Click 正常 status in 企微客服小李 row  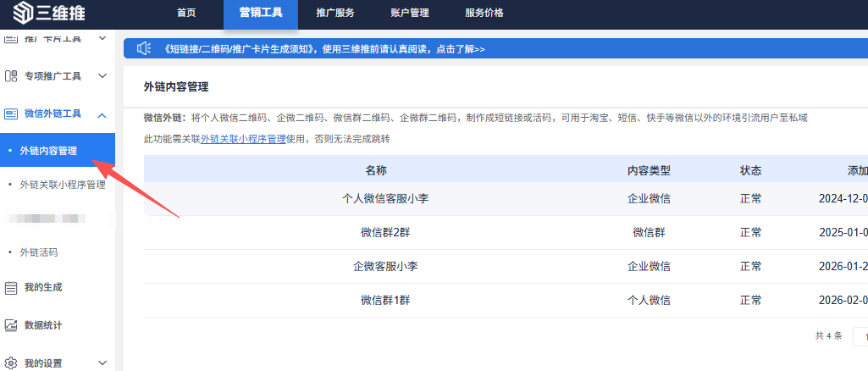(x=750, y=266)
